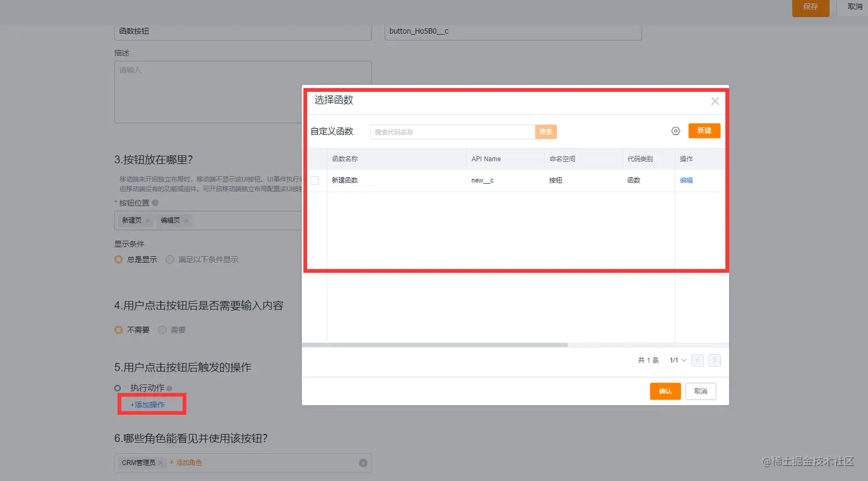Select the 满足以下条件显示 radio option
The height and width of the screenshot is (481, 868).
[x=170, y=259]
